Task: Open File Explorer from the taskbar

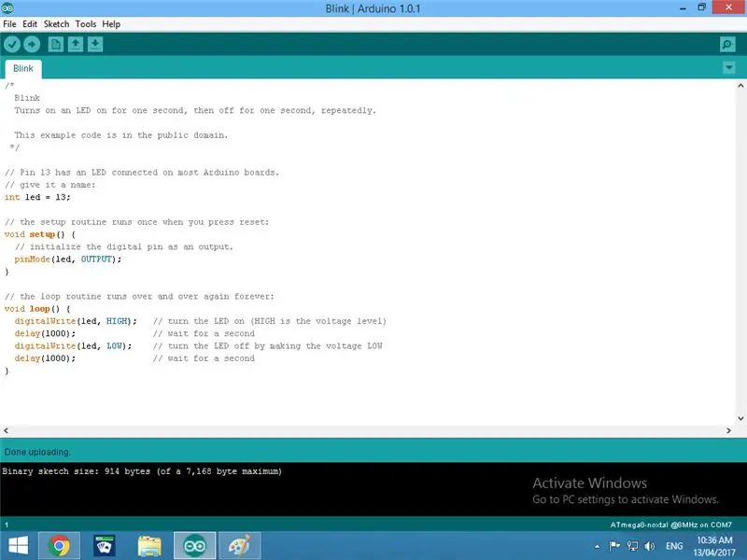Action: pyautogui.click(x=149, y=546)
